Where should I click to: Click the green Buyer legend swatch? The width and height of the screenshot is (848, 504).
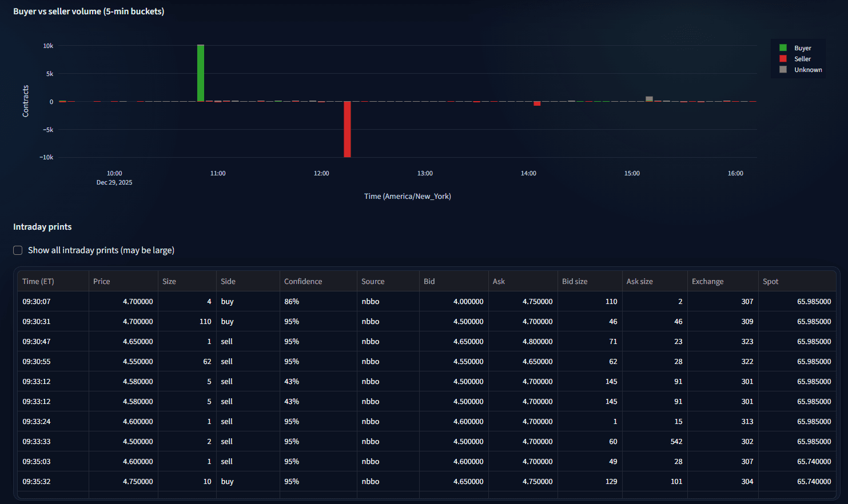[x=782, y=48]
